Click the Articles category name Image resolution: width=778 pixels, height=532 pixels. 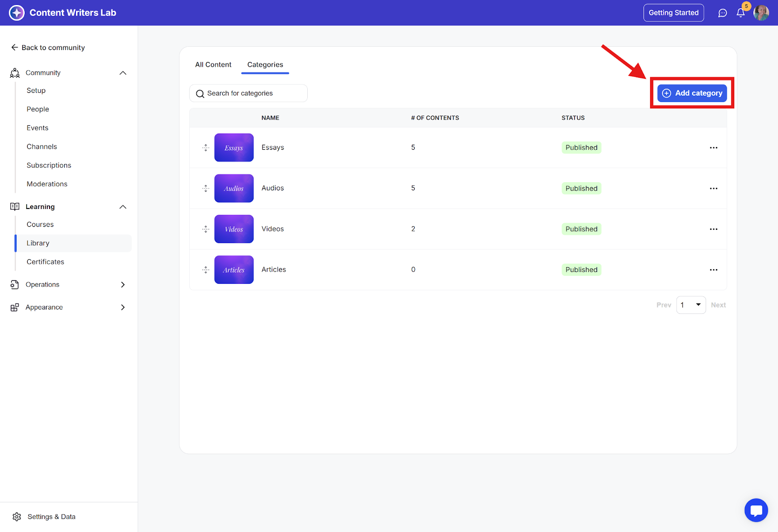(274, 270)
